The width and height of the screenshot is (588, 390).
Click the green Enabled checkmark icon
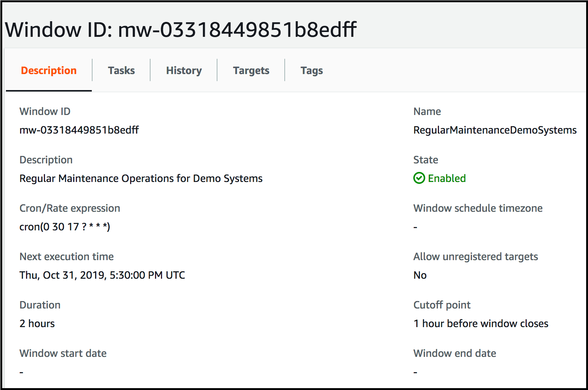419,178
